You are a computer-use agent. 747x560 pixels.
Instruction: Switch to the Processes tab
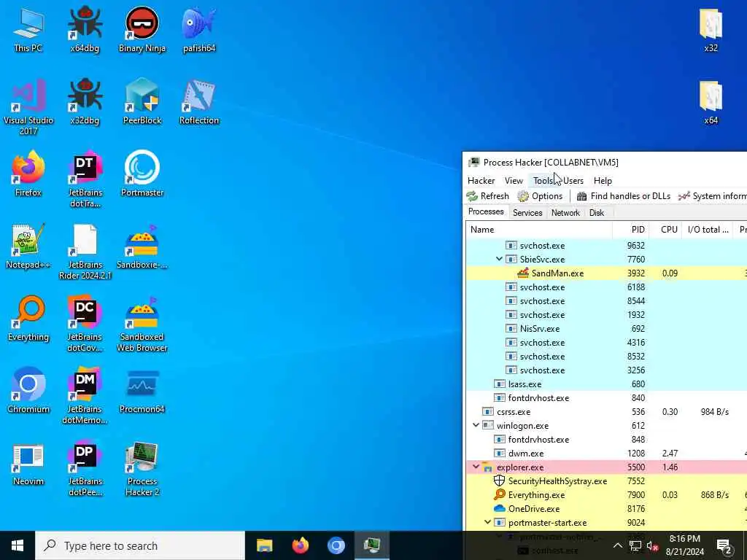point(486,211)
